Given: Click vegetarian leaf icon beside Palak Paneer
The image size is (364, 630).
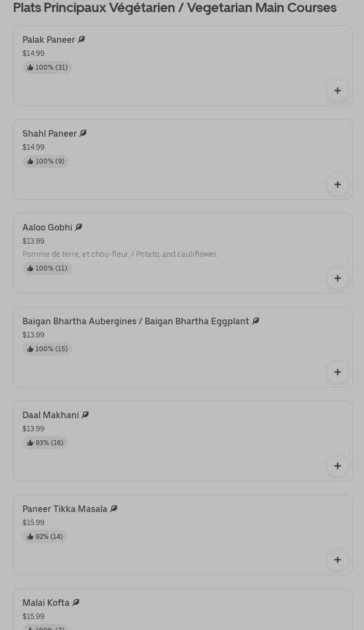Looking at the screenshot, I should pos(82,40).
